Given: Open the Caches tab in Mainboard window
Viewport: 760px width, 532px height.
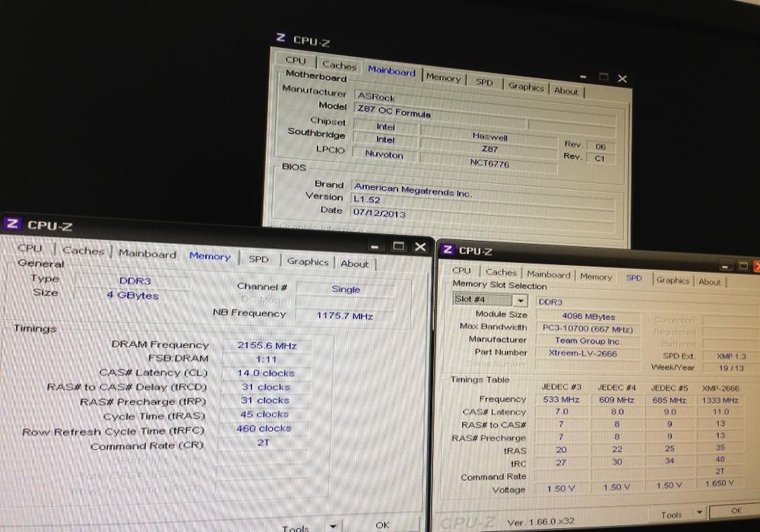Looking at the screenshot, I should click(x=339, y=65).
